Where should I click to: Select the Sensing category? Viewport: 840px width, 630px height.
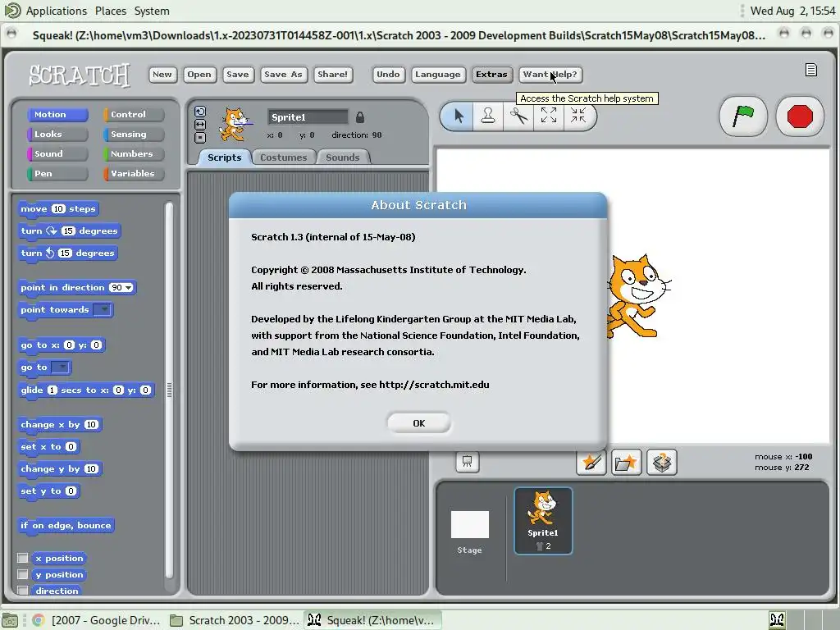tap(134, 134)
